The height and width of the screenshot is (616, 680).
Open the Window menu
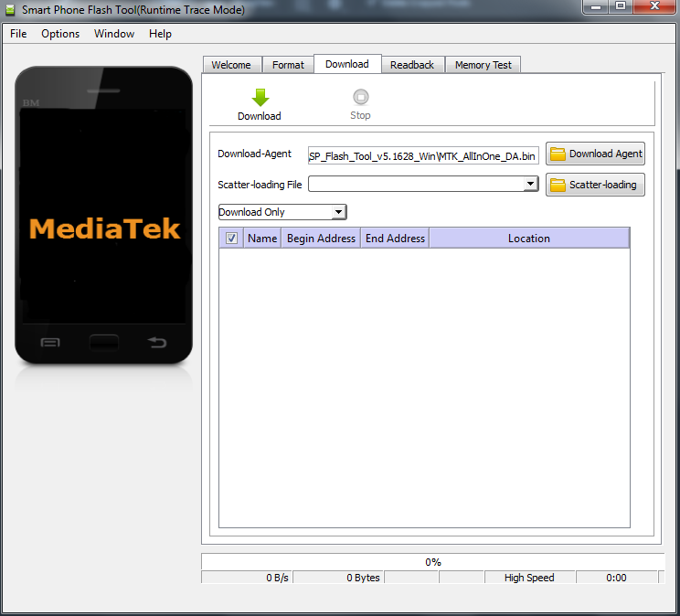[114, 34]
